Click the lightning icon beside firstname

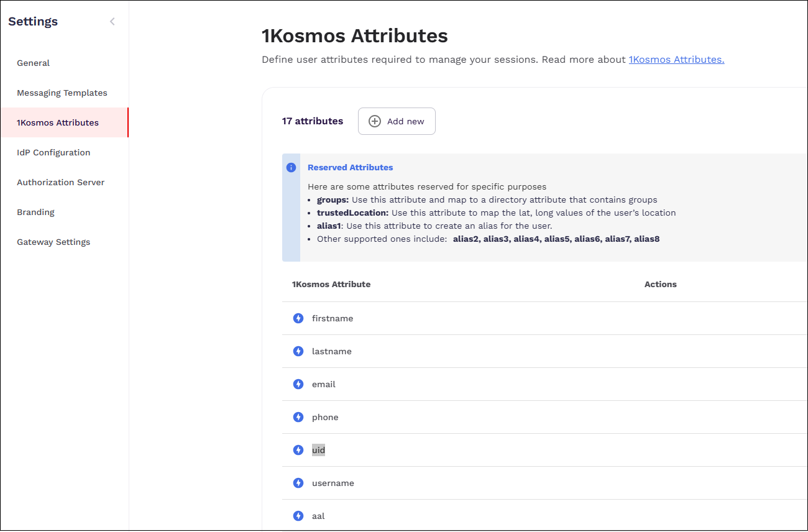point(298,318)
